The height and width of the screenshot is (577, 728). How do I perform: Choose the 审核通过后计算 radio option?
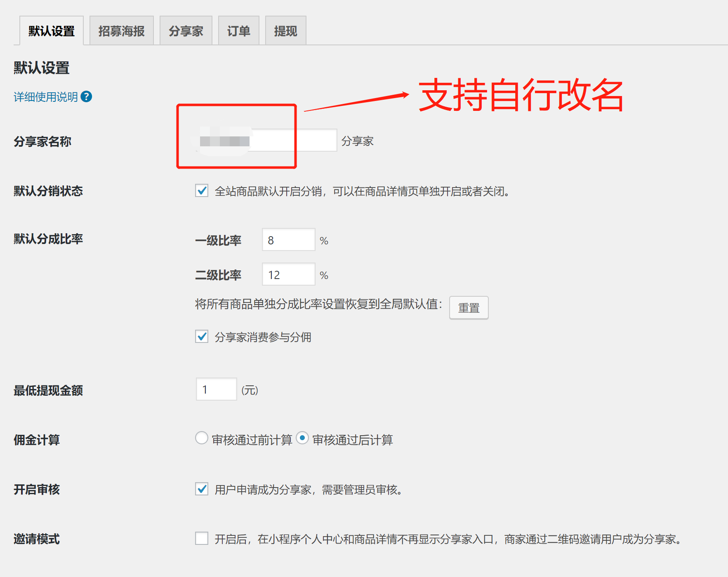click(x=302, y=438)
